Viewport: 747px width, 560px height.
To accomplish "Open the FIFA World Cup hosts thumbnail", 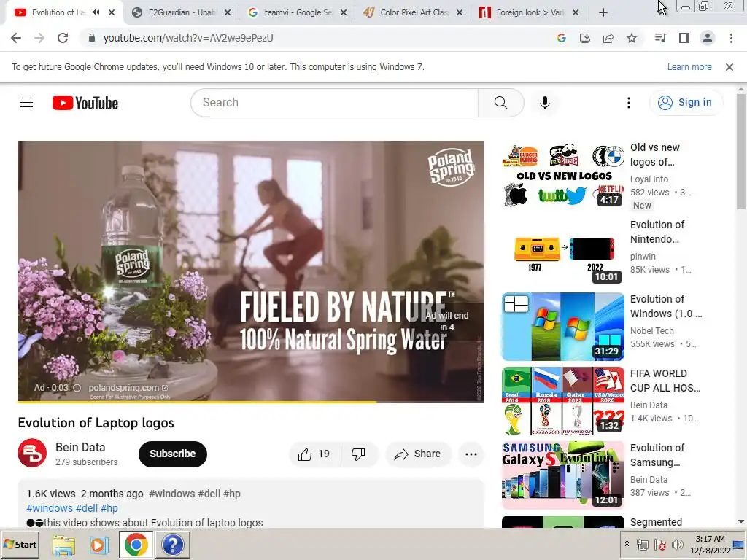I will point(563,401).
